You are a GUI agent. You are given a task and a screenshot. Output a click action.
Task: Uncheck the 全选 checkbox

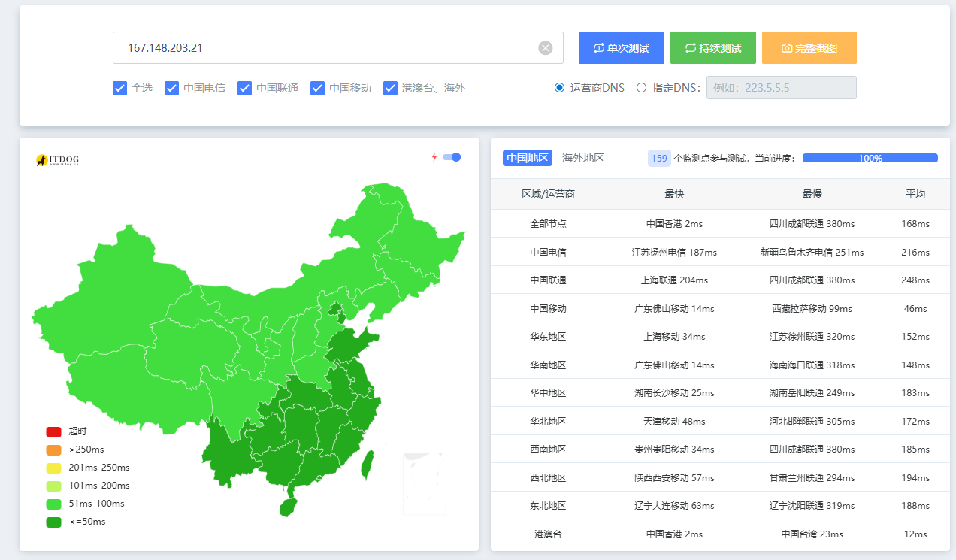click(120, 88)
